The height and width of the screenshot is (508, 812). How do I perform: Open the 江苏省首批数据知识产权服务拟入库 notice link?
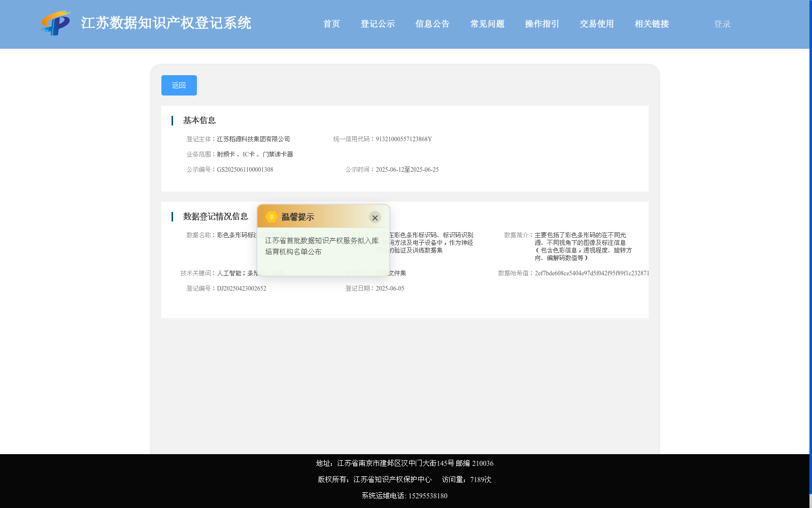tap(322, 246)
